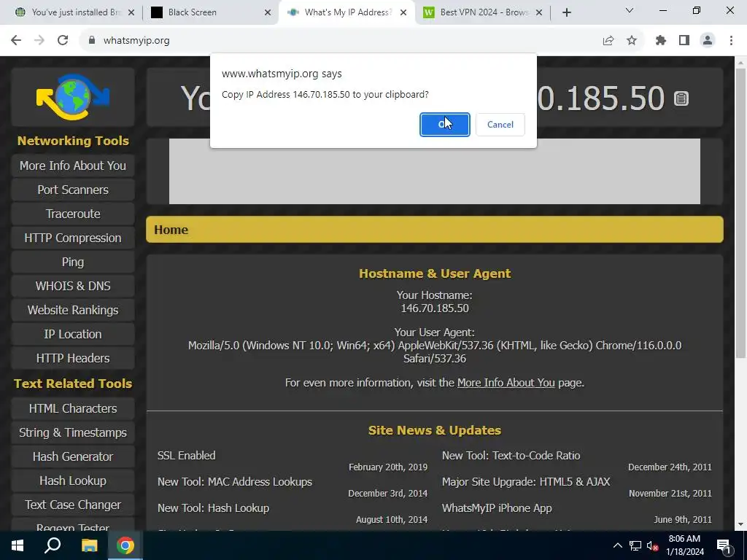Viewport: 747px width, 560px height.
Task: Click the WhatsMyIP globe logo
Action: (73, 97)
